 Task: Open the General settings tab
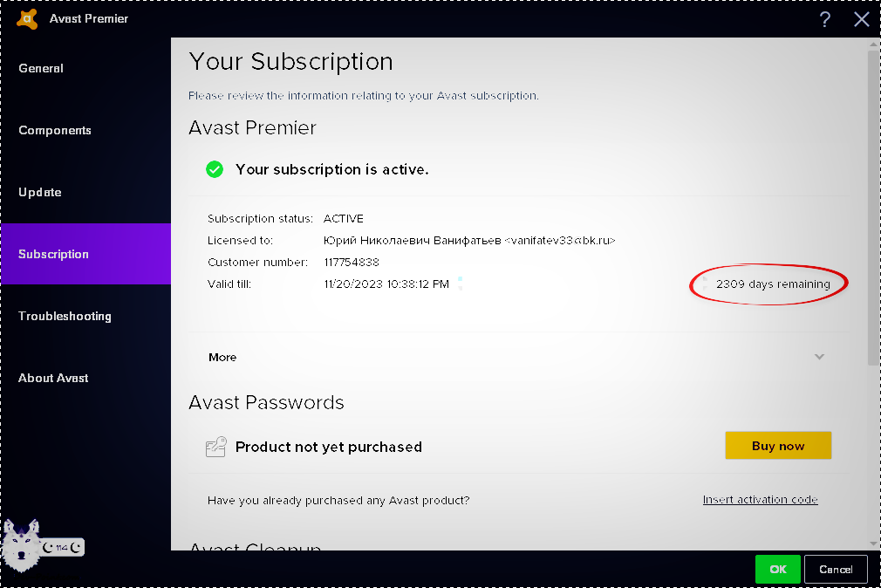pyautogui.click(x=41, y=68)
